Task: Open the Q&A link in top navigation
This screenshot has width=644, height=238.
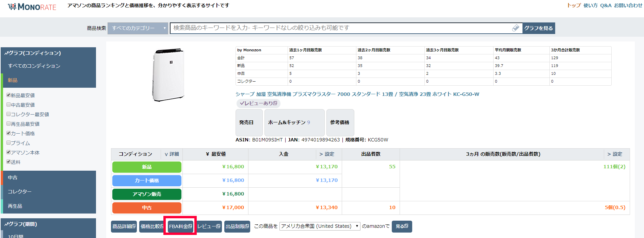Action: click(x=606, y=5)
